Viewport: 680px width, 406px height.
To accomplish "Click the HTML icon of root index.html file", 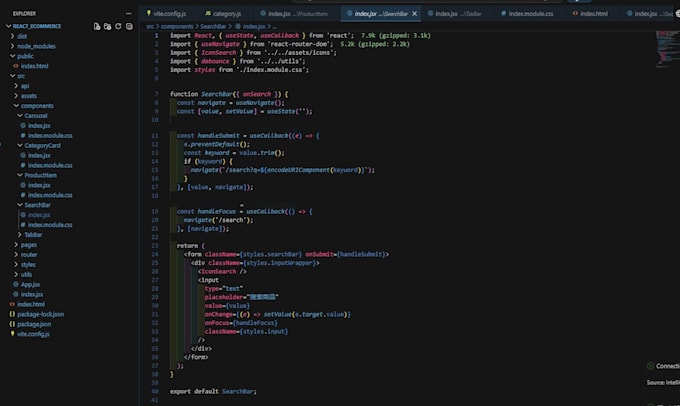I will point(12,304).
